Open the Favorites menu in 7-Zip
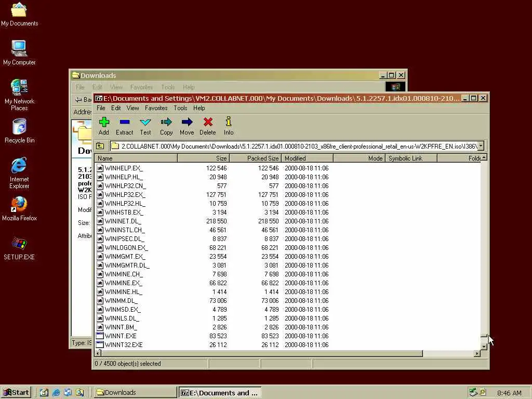Image resolution: width=532 pixels, height=399 pixels. (156, 108)
